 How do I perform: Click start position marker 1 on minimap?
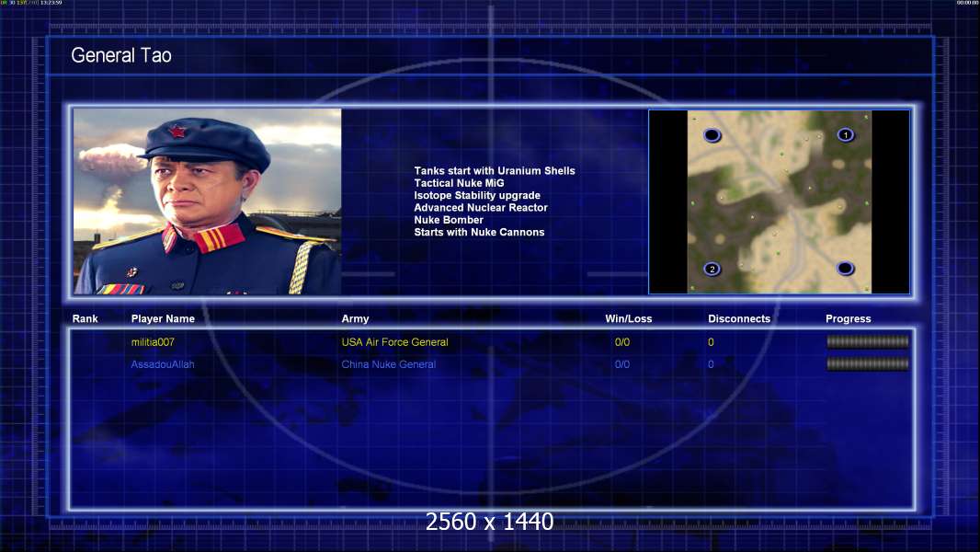click(845, 135)
